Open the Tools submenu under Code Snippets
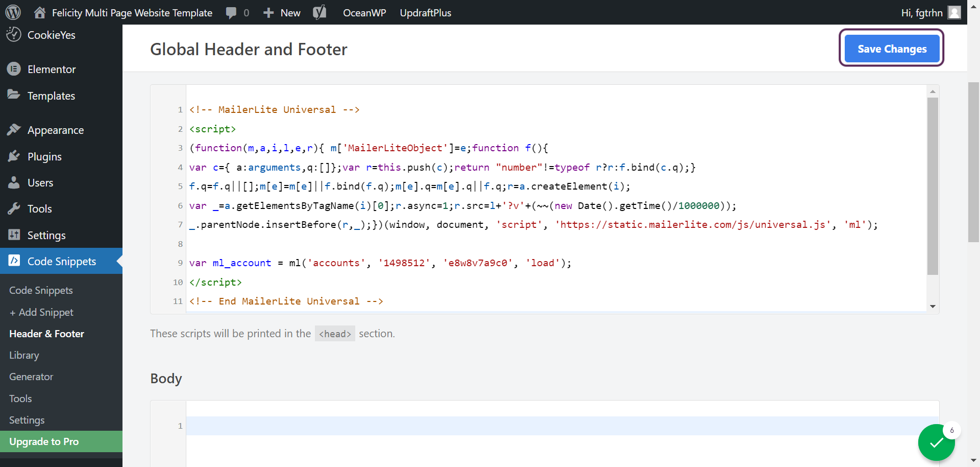This screenshot has height=467, width=980. [x=20, y=399]
